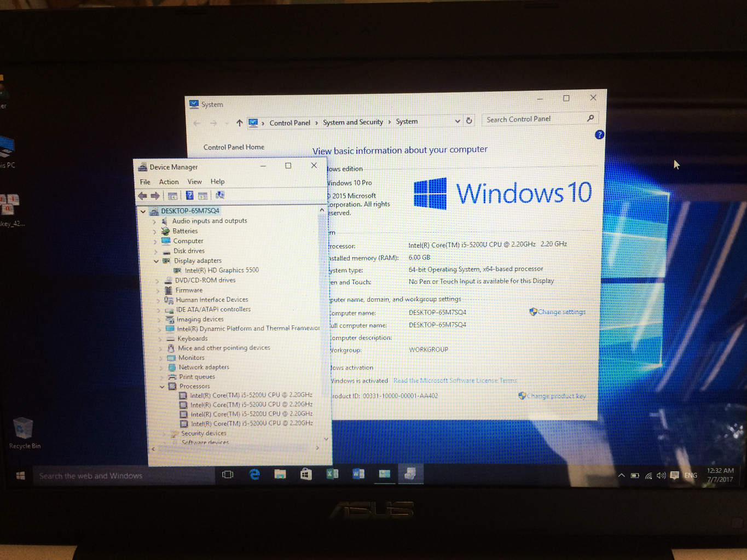Click the Search Control Panel field
The image size is (747, 560).
539,119
